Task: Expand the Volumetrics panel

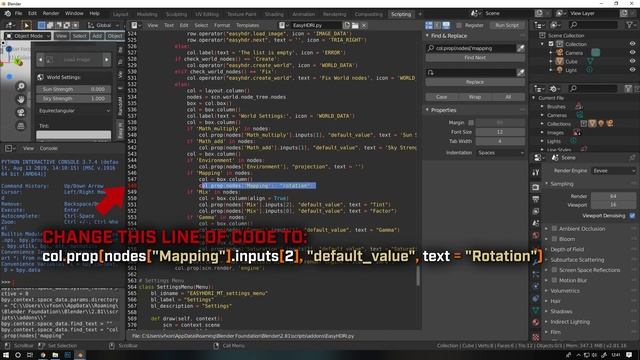Action: [547, 291]
